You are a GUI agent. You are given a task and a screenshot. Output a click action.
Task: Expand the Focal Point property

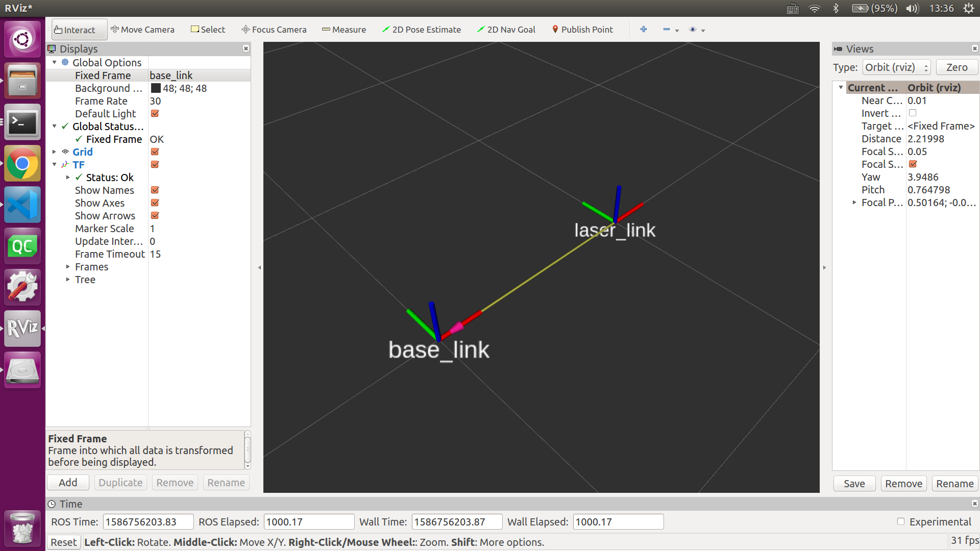tap(854, 203)
